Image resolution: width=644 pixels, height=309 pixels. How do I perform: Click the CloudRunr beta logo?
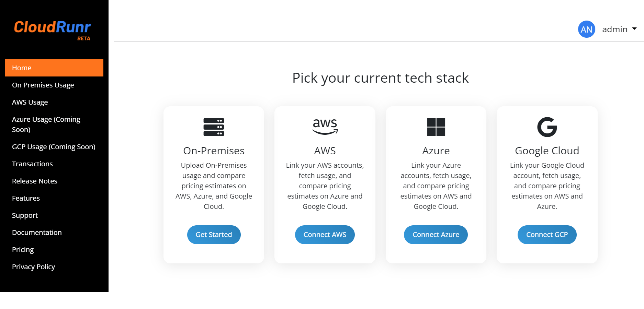click(52, 30)
